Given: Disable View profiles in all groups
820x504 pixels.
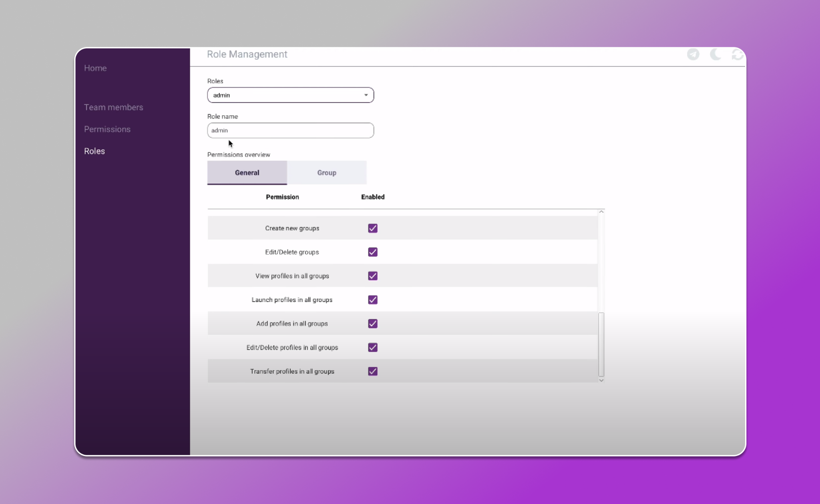Looking at the screenshot, I should click(372, 276).
